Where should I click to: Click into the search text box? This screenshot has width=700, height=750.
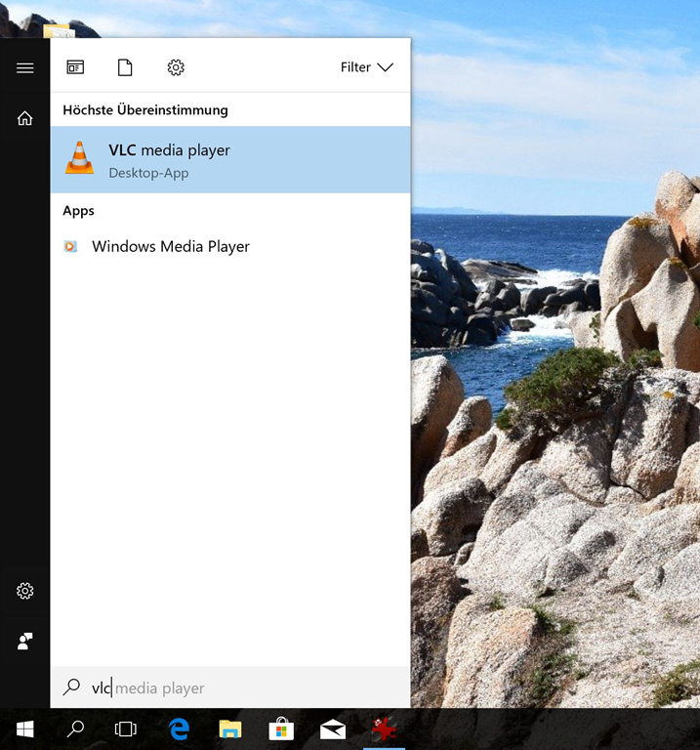(244, 688)
